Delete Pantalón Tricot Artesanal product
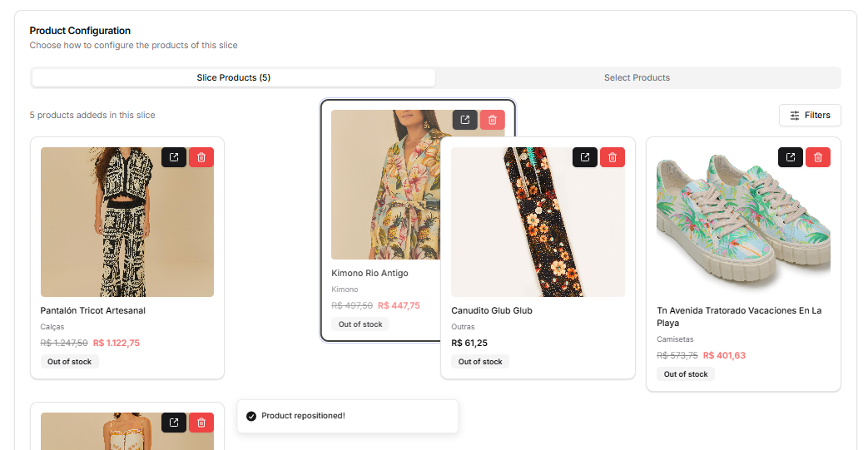The width and height of the screenshot is (868, 450). (x=201, y=157)
